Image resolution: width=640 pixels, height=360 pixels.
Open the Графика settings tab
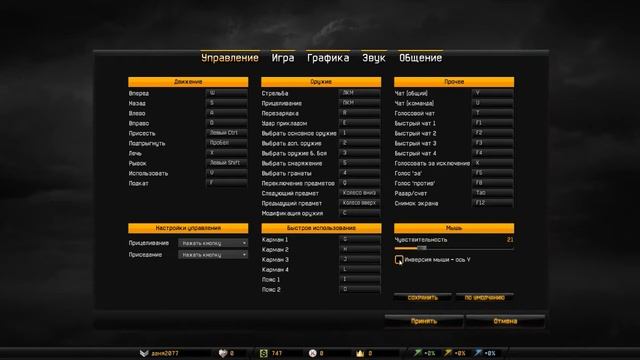point(328,58)
